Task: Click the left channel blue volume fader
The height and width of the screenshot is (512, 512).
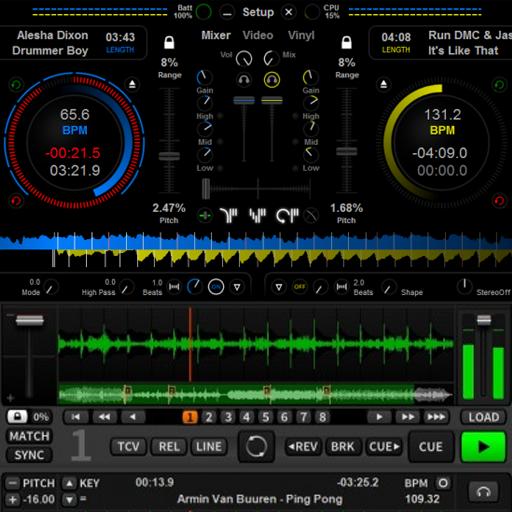Action: [244, 100]
